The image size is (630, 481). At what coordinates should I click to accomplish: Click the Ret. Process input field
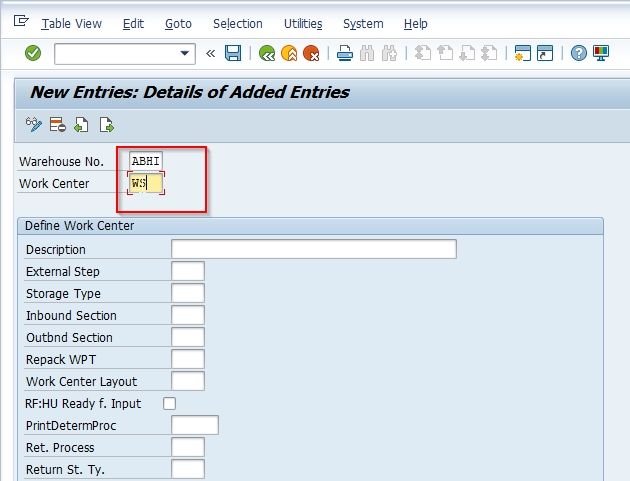188,447
